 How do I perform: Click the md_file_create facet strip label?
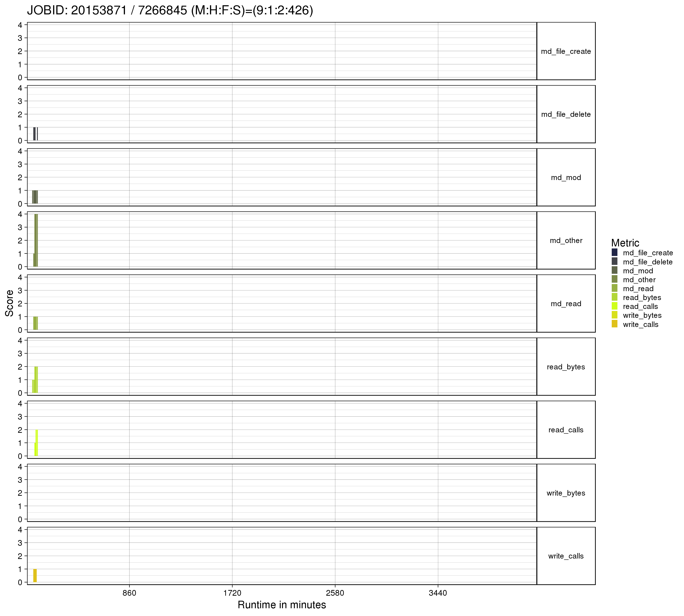566,51
